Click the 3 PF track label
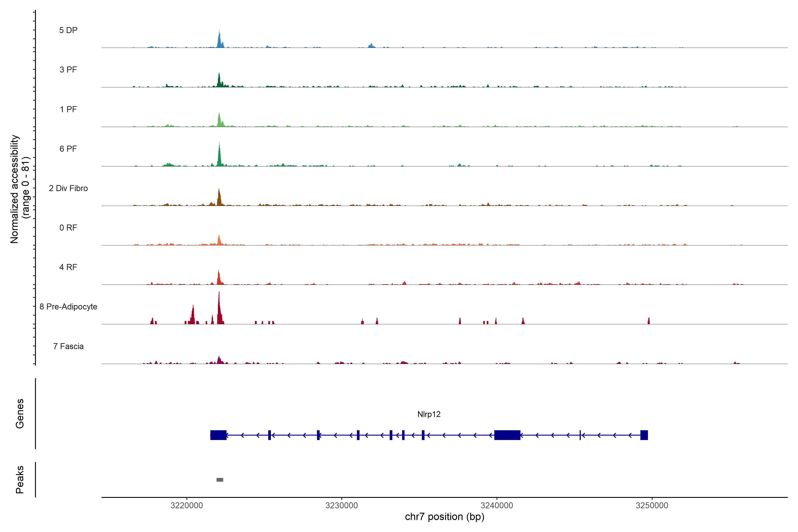Image resolution: width=798 pixels, height=532 pixels. [x=68, y=70]
